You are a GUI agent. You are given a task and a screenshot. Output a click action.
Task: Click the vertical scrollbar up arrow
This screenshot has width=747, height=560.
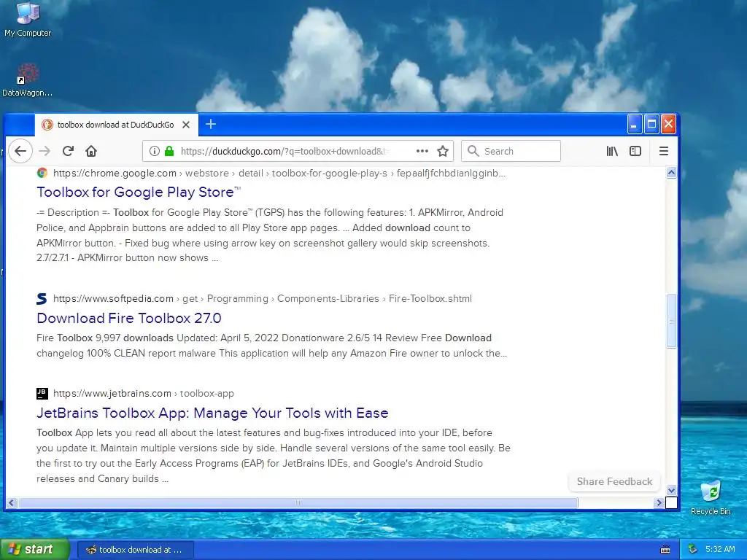tap(671, 173)
